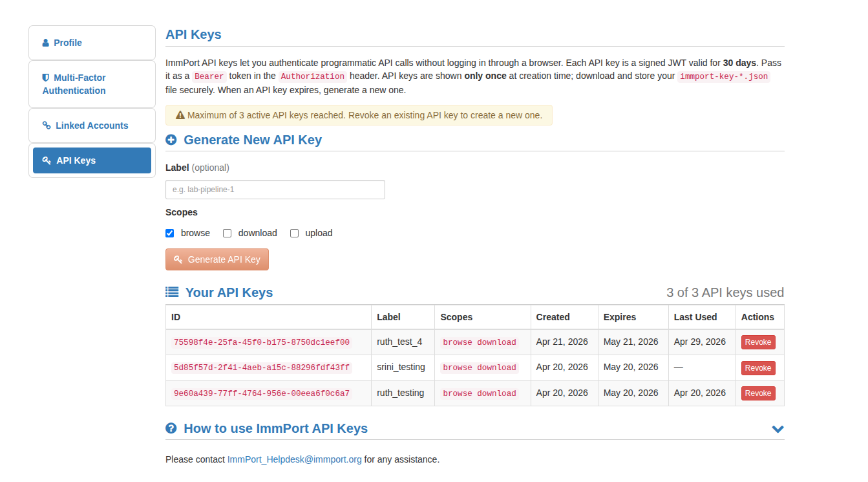Screen dimensions: 868x482
Task: Click the chain link icon for Linked Accounts
Action: pos(47,126)
